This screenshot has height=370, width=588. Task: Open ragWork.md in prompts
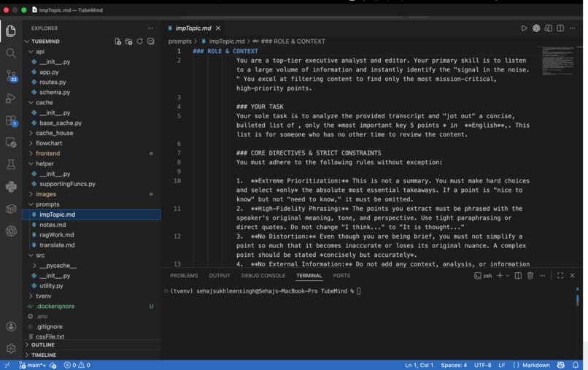(x=57, y=235)
